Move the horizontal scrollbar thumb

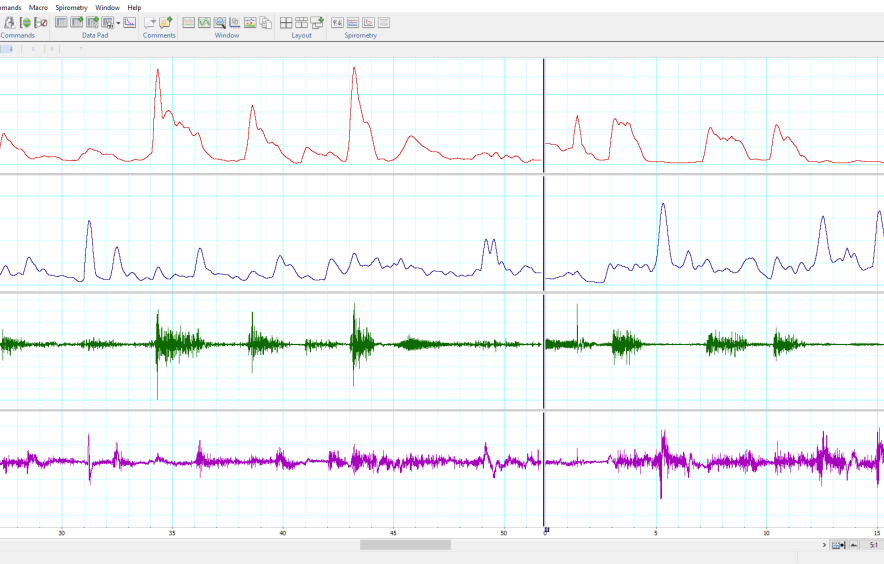click(405, 545)
